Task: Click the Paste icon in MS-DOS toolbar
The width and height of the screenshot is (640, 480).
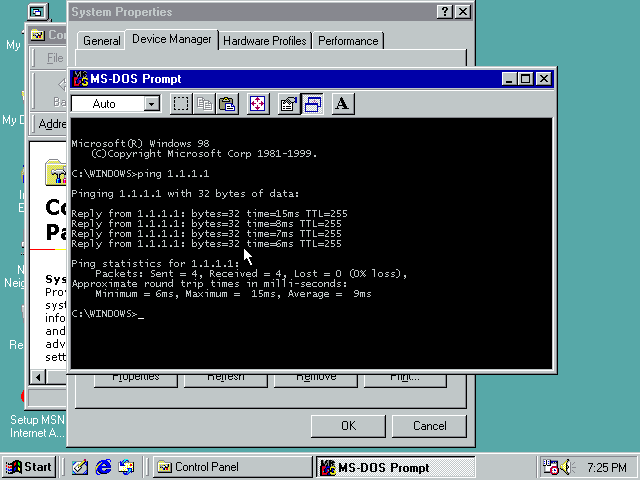Action: (x=227, y=104)
